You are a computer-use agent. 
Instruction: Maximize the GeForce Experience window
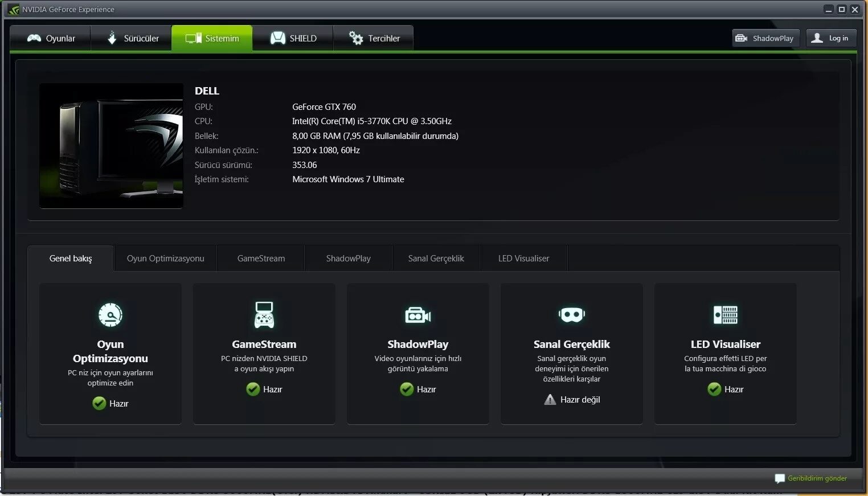842,10
